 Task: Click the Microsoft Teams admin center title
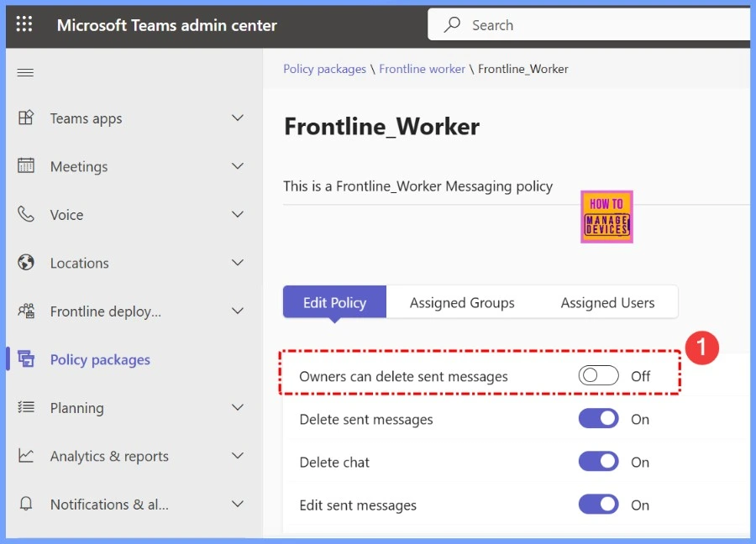[167, 24]
